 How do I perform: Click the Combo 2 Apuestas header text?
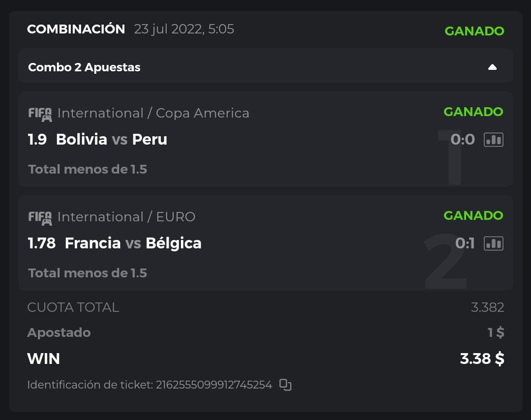click(84, 67)
